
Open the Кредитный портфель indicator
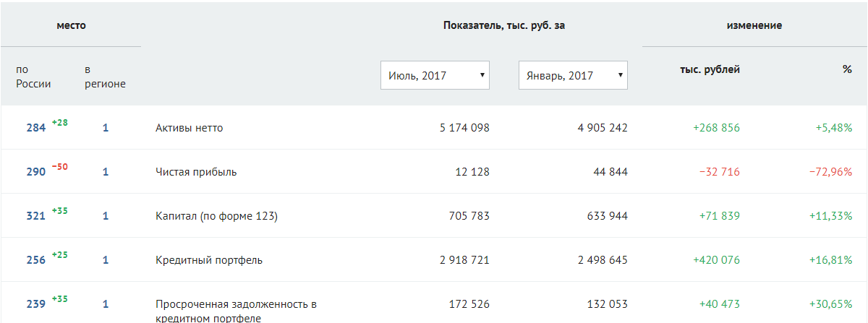click(209, 260)
